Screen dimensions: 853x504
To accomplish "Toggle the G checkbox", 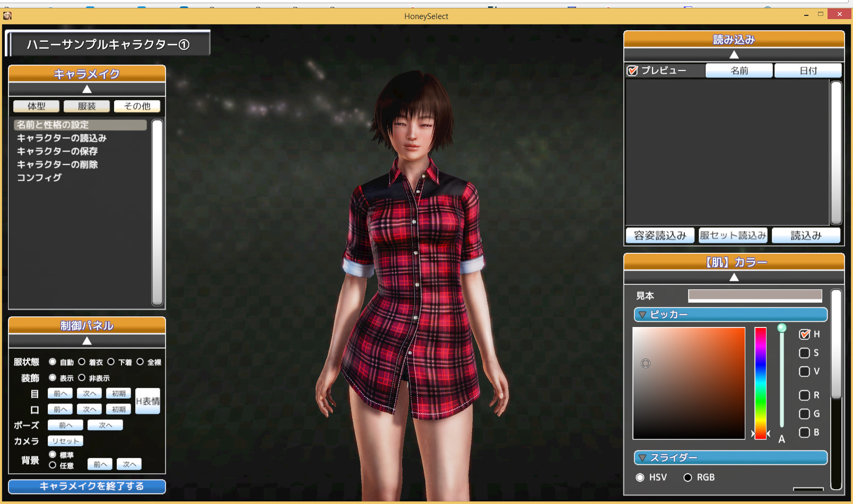I will coord(804,414).
